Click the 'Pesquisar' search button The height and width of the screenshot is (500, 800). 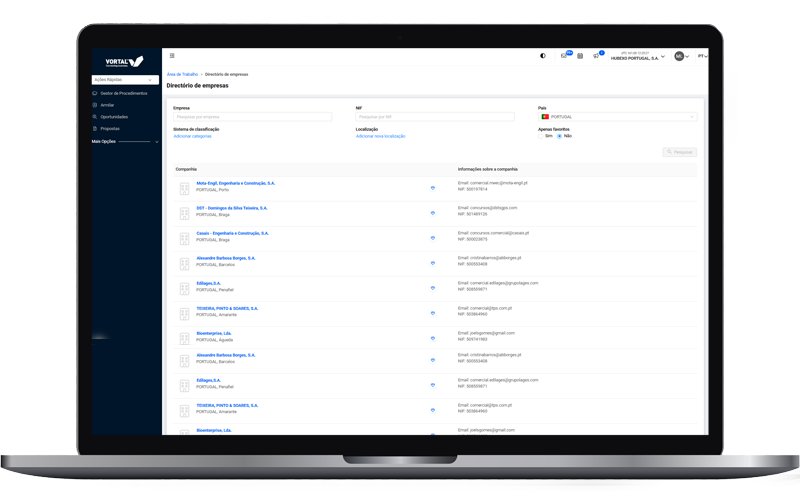680,152
